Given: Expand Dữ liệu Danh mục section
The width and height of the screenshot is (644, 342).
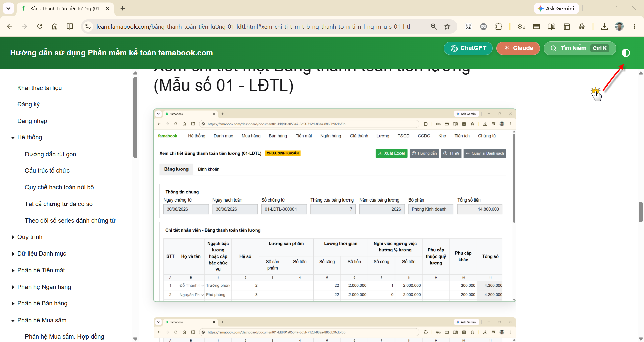Looking at the screenshot, I should (13, 254).
